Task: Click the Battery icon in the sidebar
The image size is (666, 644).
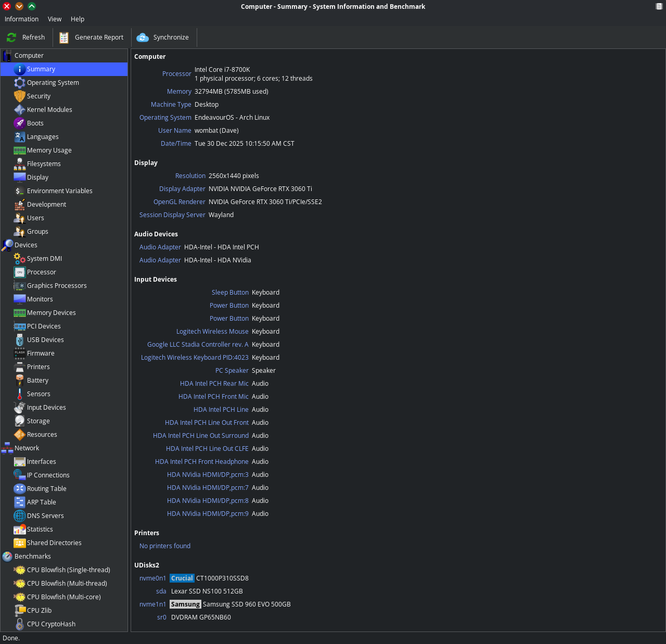Action: click(x=19, y=381)
